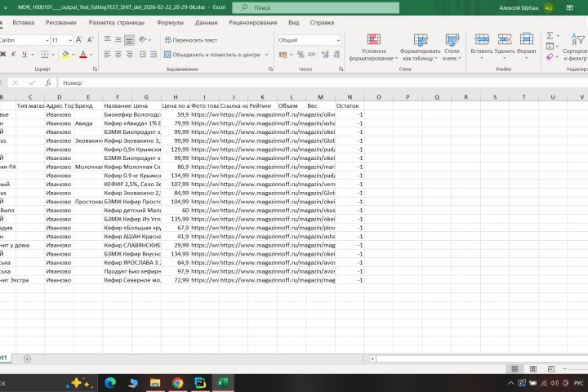
Task: Apply thousands separator format (000)
Action: (312, 55)
